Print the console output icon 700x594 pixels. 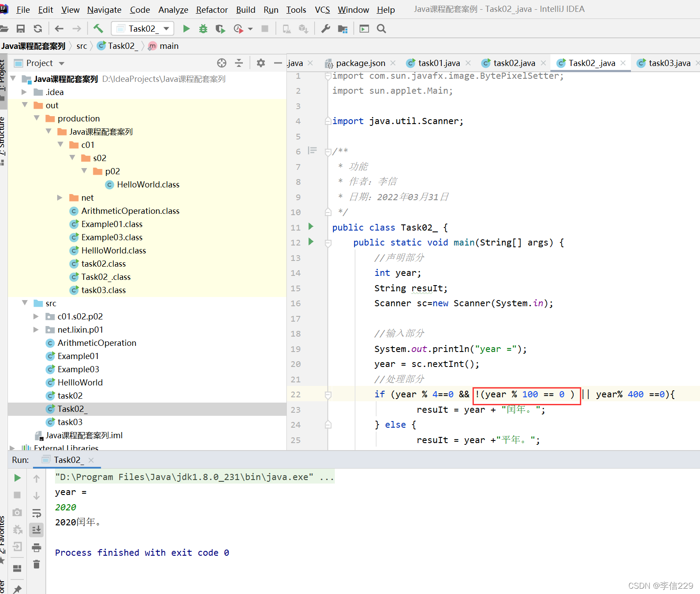pos(37,547)
